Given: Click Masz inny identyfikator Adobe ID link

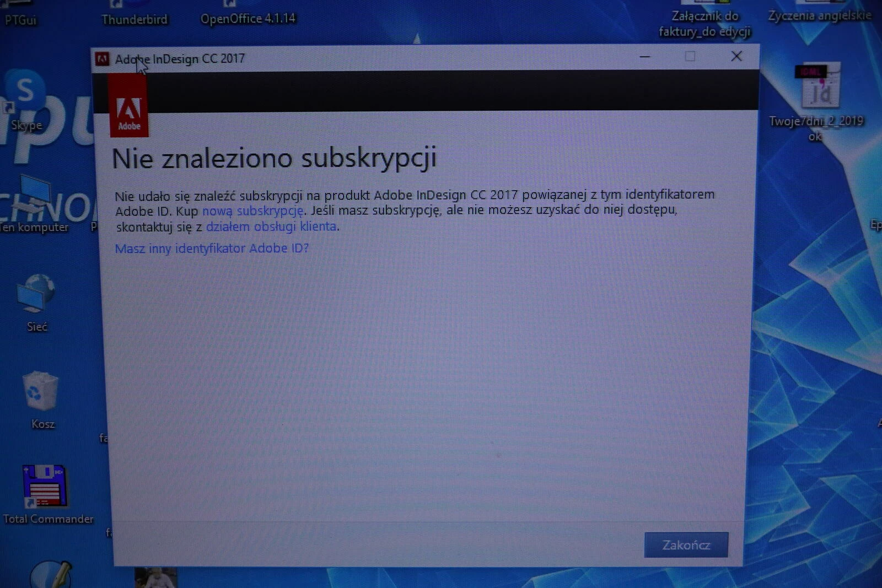Looking at the screenshot, I should (212, 249).
